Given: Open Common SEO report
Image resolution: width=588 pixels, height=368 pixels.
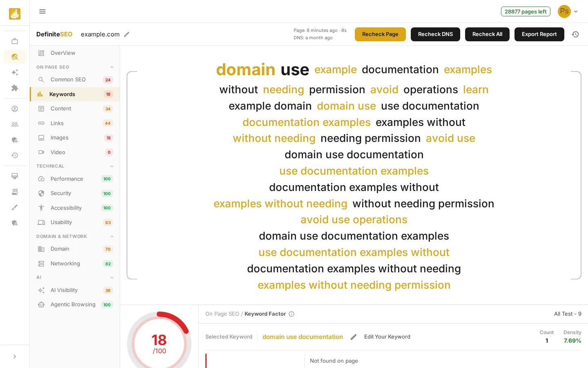Looking at the screenshot, I should point(75,80).
